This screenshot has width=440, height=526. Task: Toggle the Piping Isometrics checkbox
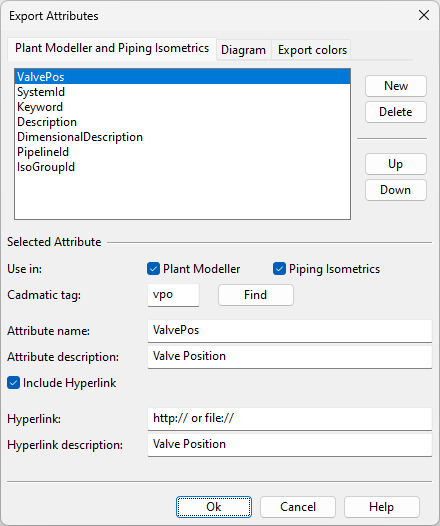[279, 269]
